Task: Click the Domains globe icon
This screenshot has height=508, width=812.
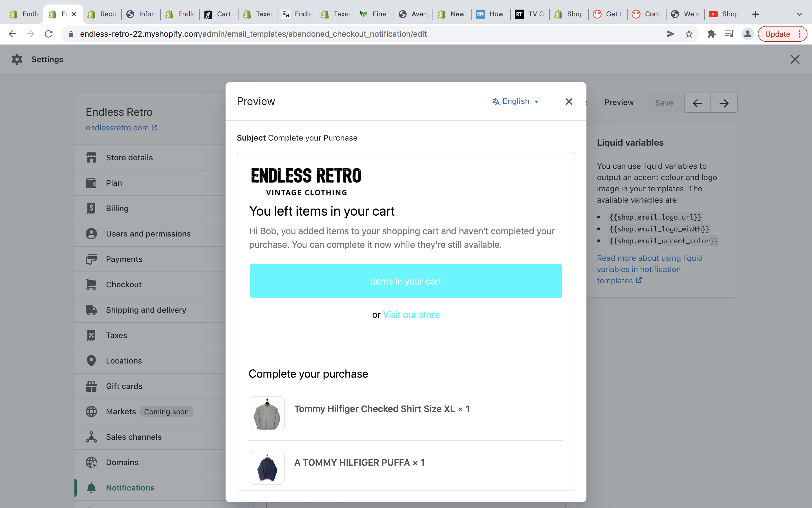Action: [x=91, y=462]
